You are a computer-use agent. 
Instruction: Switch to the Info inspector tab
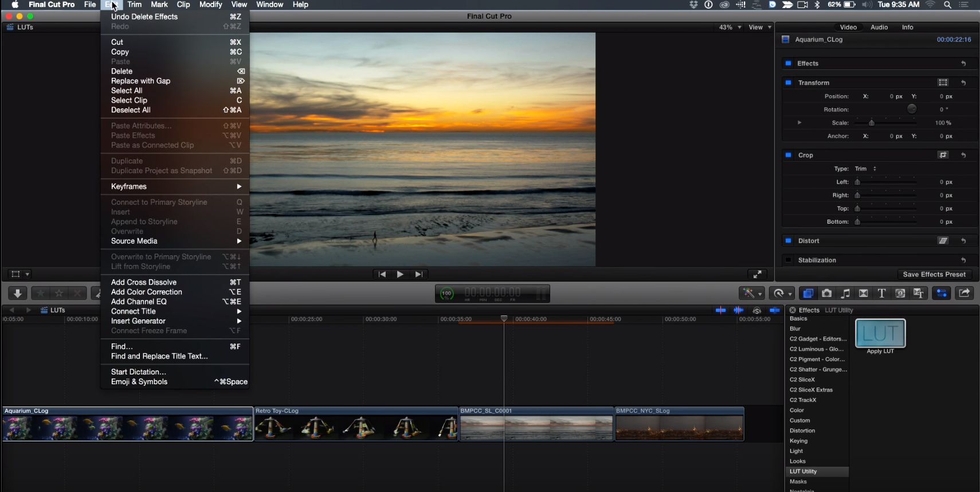[x=907, y=27]
